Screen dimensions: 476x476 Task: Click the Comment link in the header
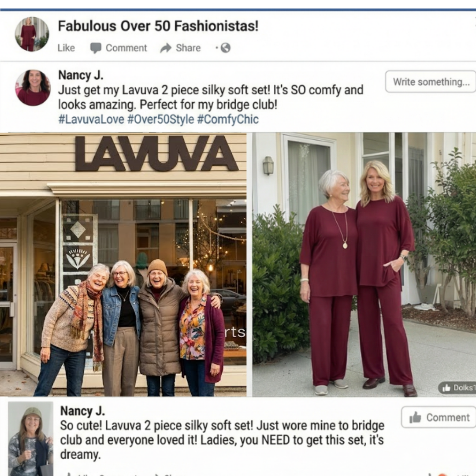pos(126,48)
